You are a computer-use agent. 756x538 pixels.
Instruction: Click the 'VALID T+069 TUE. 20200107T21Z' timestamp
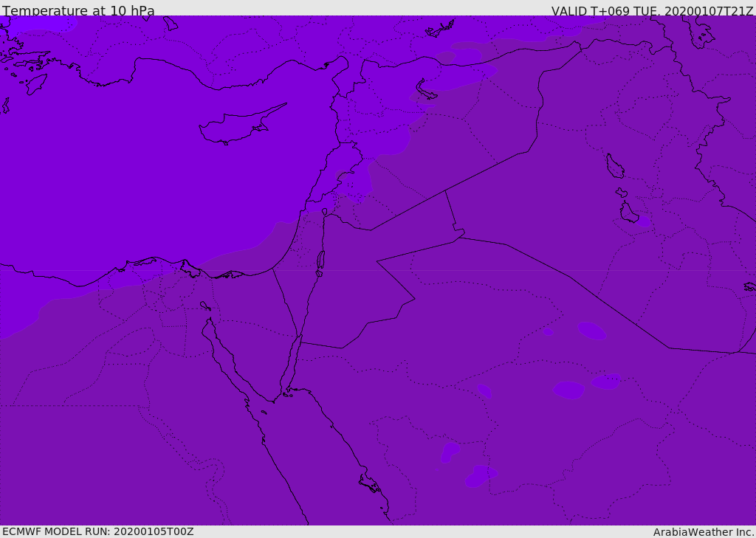tap(653, 11)
